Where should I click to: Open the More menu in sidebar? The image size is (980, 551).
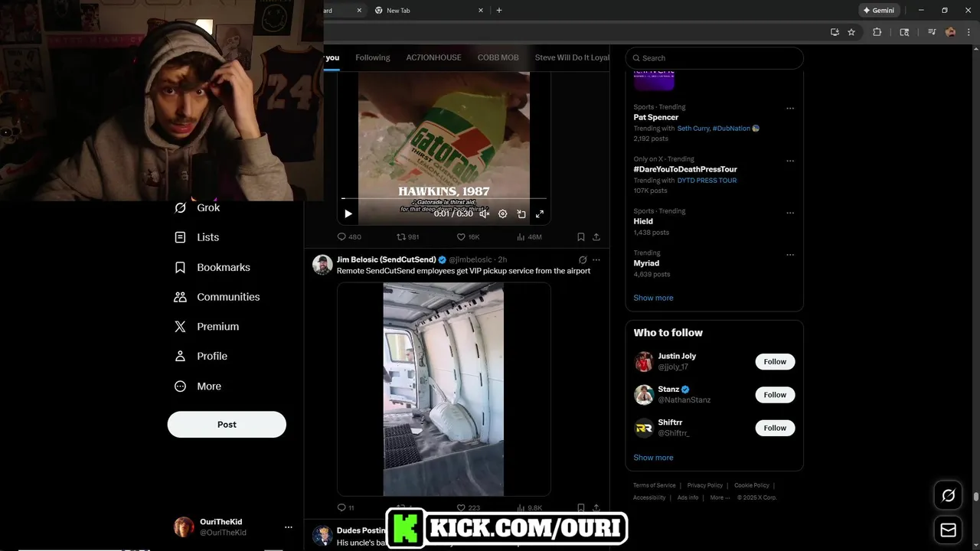[198, 386]
